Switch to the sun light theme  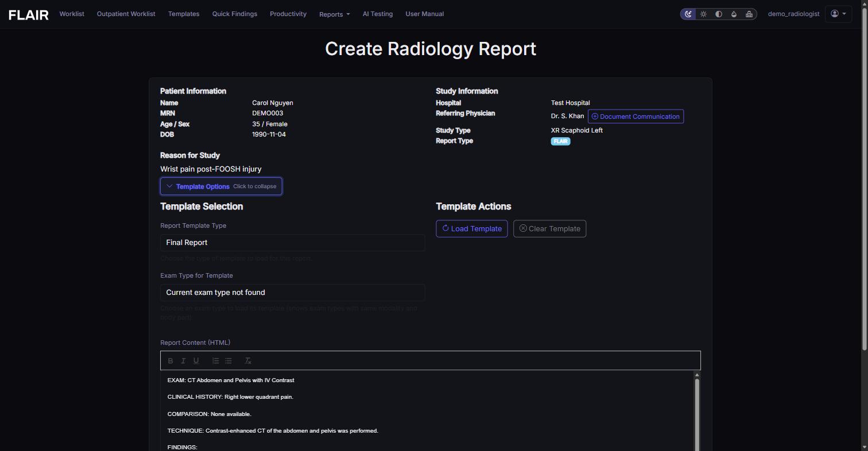point(703,14)
